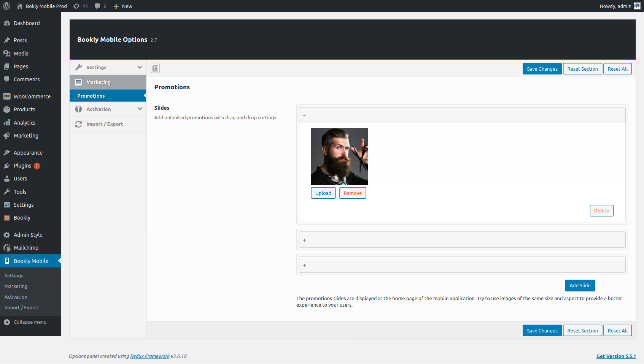
Task: Click the Products box icon
Action: point(7,109)
